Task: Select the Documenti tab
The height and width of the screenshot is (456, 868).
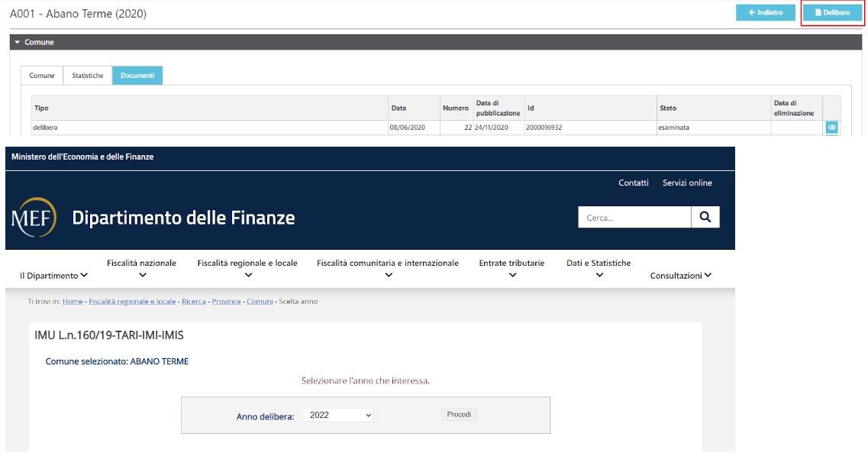Action: pos(137,76)
